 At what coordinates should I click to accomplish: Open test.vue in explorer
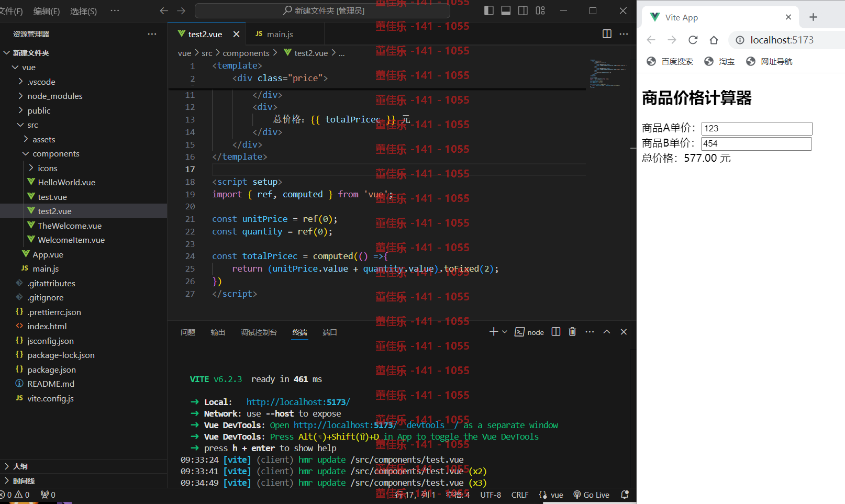point(84,197)
